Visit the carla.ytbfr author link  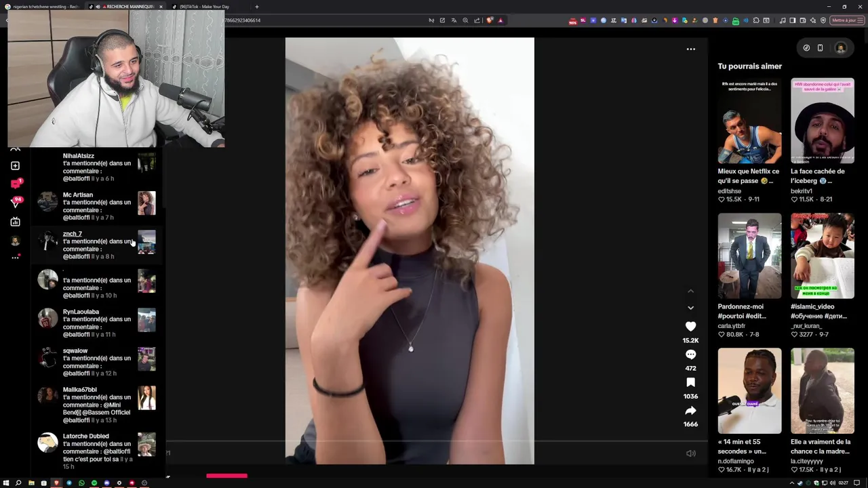[732, 326]
